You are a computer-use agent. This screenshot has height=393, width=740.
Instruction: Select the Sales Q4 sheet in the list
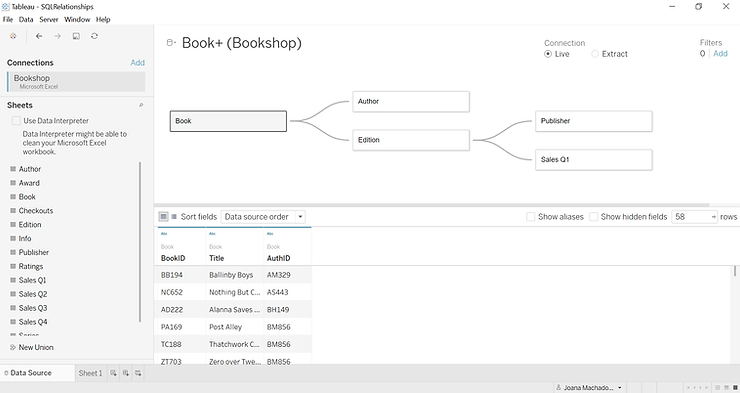(33, 322)
